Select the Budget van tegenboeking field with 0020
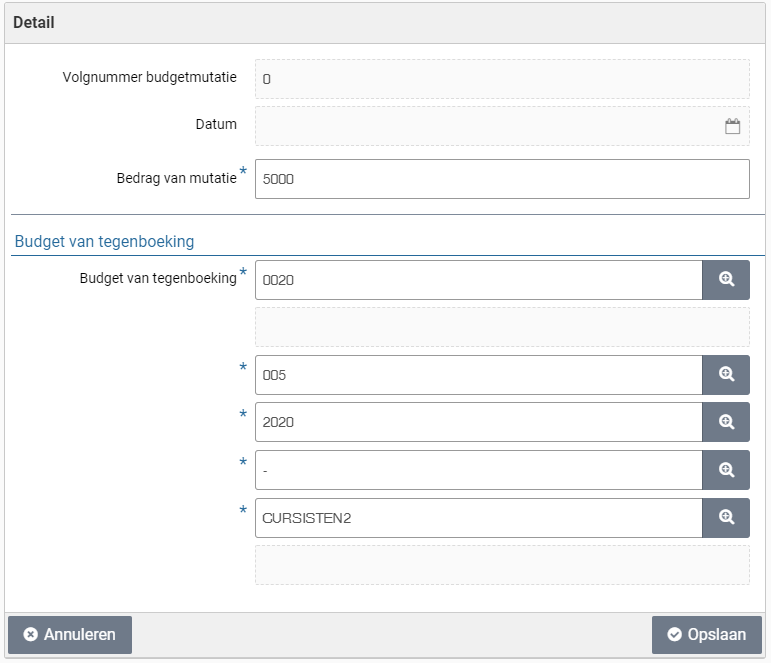 478,280
